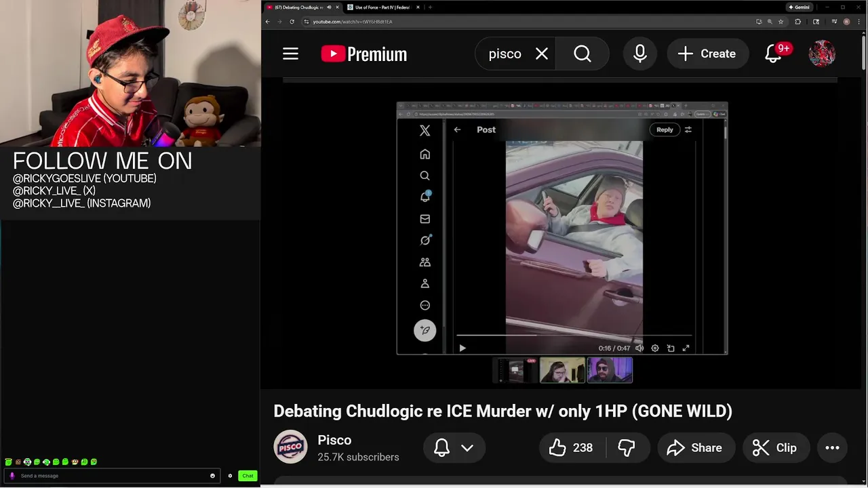The width and height of the screenshot is (868, 488).
Task: Open Profile icon in X sidebar
Action: (x=425, y=283)
